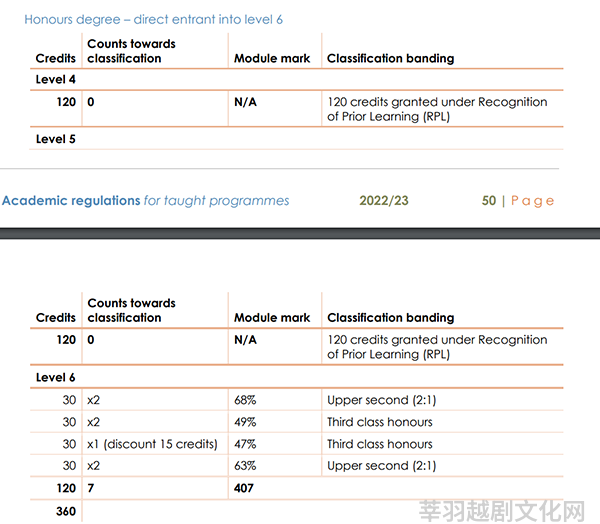Click 'x2' in the 68% row
The image size is (600, 524).
pyautogui.click(x=93, y=400)
